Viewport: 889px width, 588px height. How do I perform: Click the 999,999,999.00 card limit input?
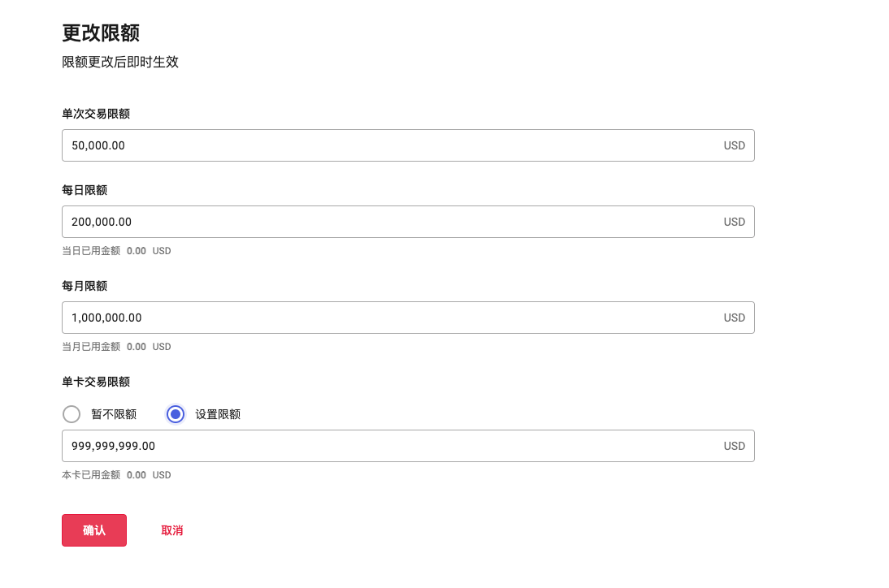(x=390, y=446)
